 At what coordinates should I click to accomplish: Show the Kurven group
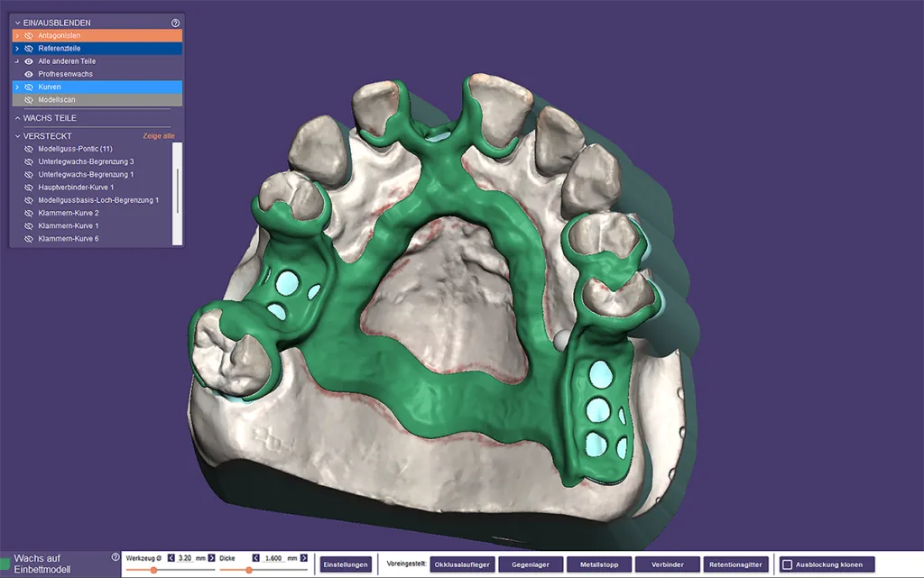click(x=28, y=87)
